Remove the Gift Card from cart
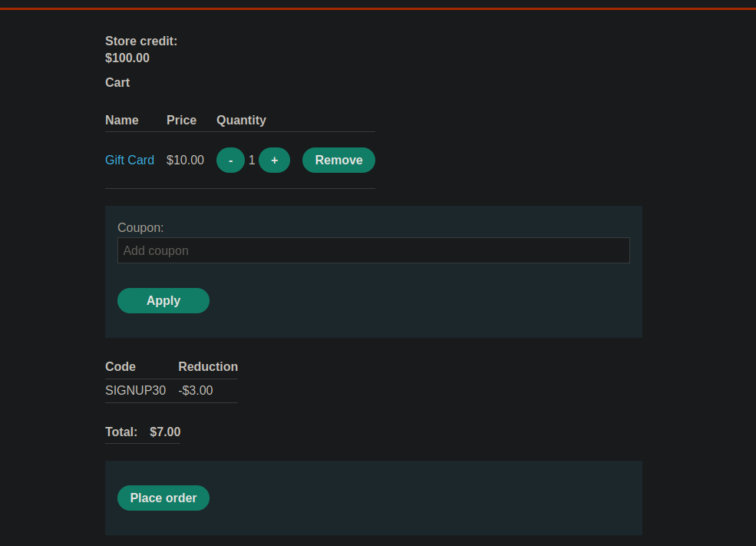The height and width of the screenshot is (546, 756). pos(338,160)
